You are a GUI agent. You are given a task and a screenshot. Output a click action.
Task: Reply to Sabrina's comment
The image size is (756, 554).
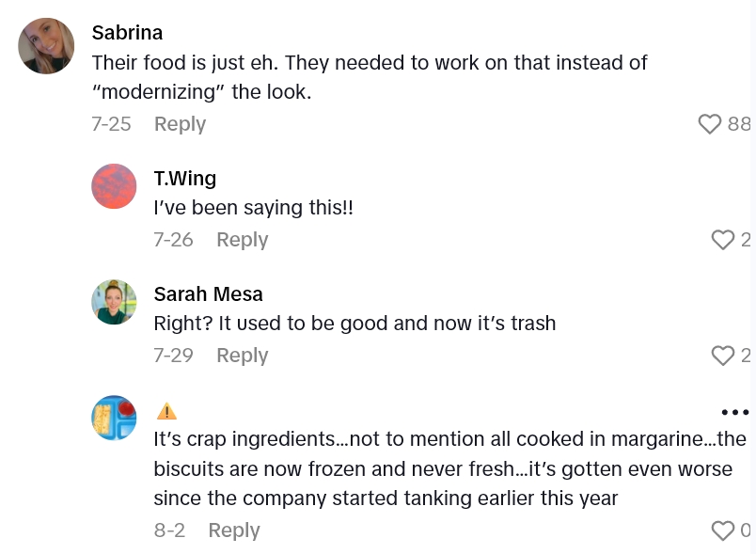pos(180,123)
